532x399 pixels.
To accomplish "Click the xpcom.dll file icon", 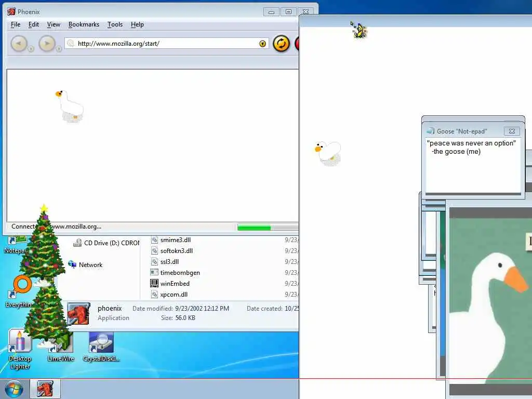I will coord(154,294).
